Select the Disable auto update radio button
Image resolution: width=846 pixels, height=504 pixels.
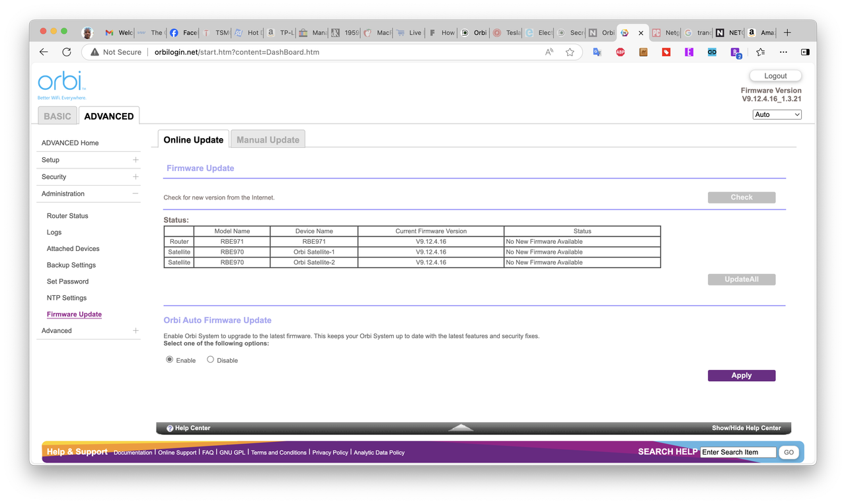point(210,359)
